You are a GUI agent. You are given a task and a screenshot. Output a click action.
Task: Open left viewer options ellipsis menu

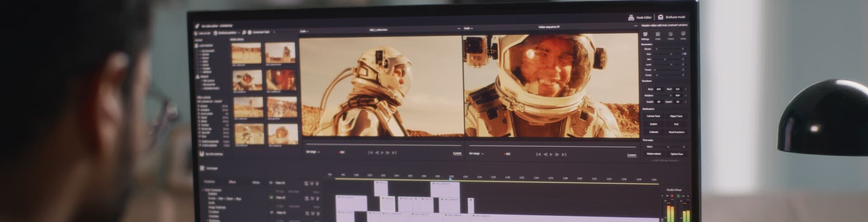459,29
